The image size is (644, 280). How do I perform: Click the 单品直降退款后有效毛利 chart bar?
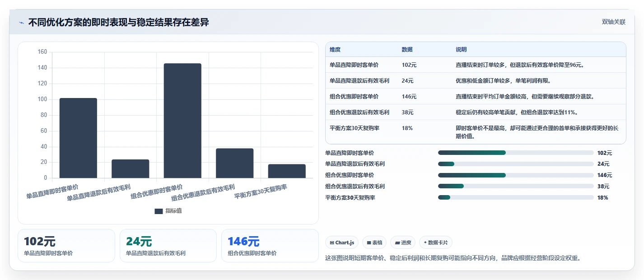[131, 168]
